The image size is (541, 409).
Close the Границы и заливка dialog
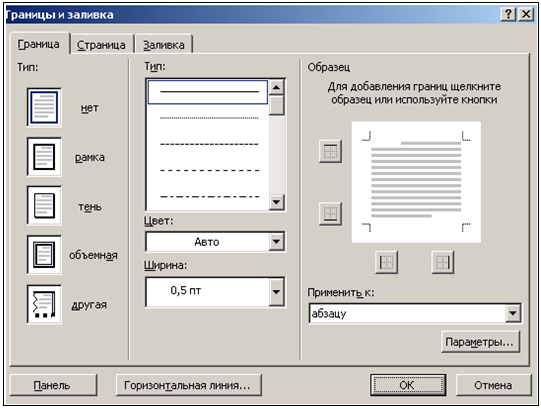(526, 14)
